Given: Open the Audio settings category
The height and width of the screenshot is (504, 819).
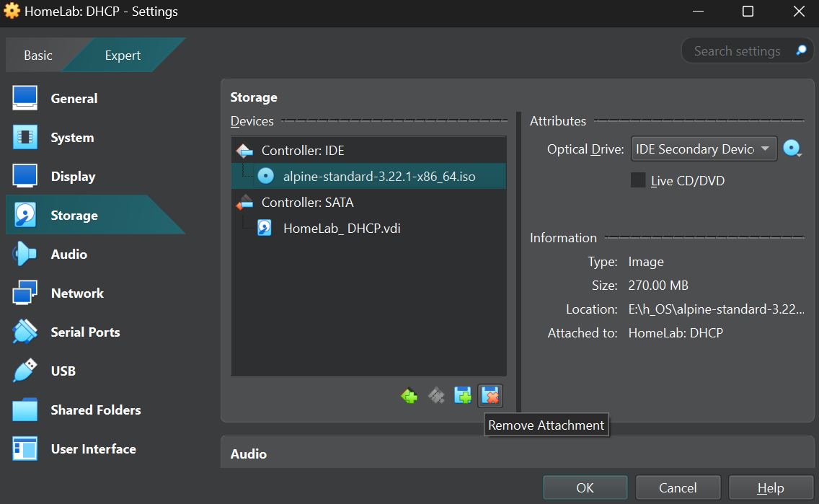Looking at the screenshot, I should click(68, 255).
